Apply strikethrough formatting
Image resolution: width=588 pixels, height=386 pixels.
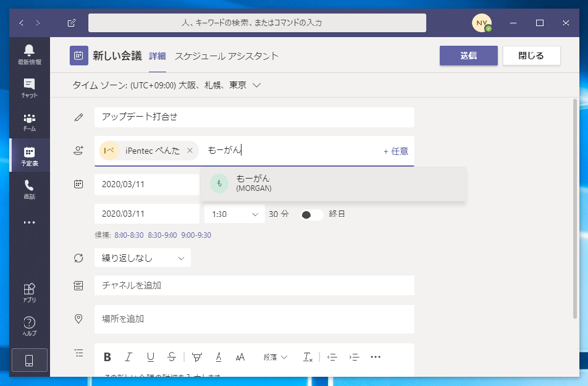point(171,357)
